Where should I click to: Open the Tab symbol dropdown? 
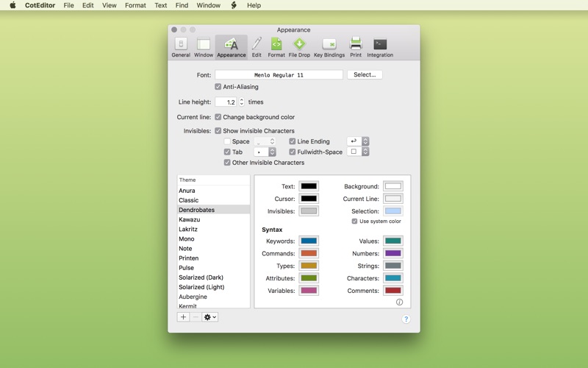(265, 152)
